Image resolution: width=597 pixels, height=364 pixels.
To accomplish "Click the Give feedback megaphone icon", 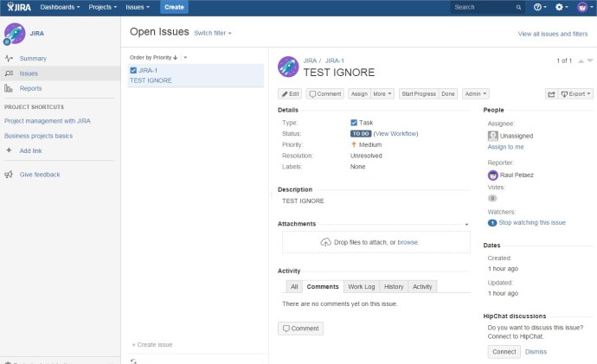I will coord(9,175).
